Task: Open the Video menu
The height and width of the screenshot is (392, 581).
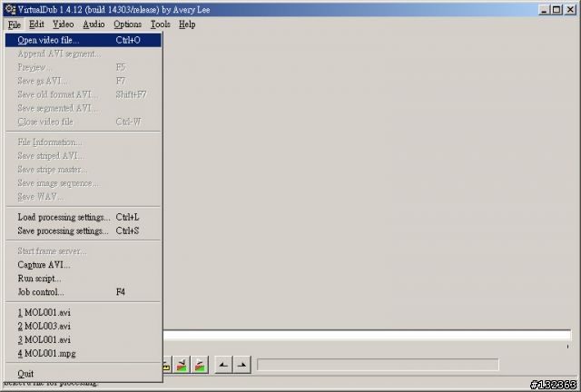Action: coord(63,24)
